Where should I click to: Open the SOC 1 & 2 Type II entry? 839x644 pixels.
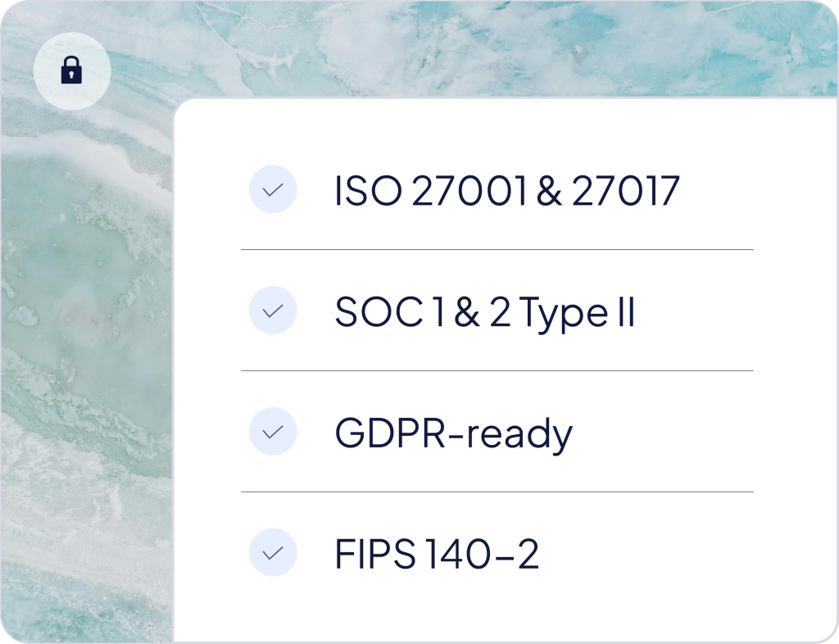485,312
